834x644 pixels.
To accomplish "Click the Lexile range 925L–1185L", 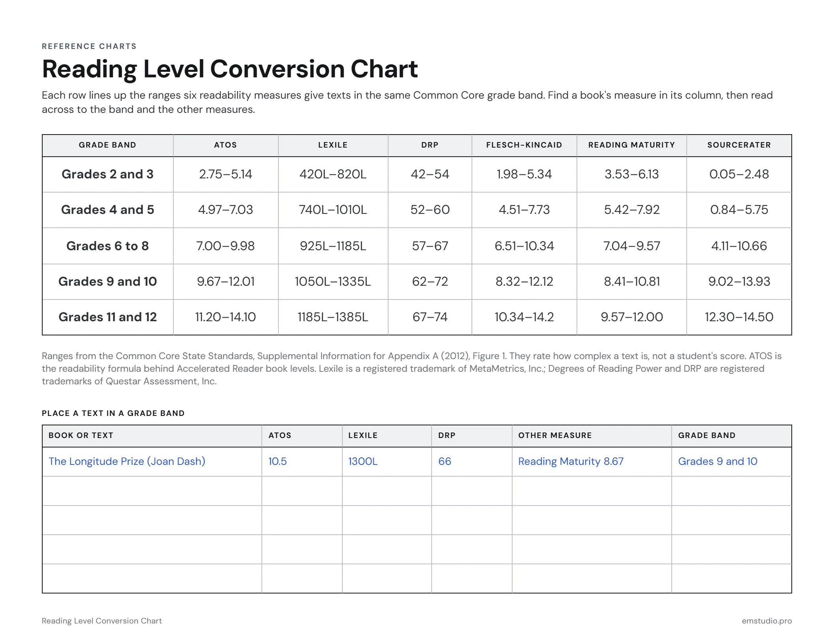I will coord(333,246).
